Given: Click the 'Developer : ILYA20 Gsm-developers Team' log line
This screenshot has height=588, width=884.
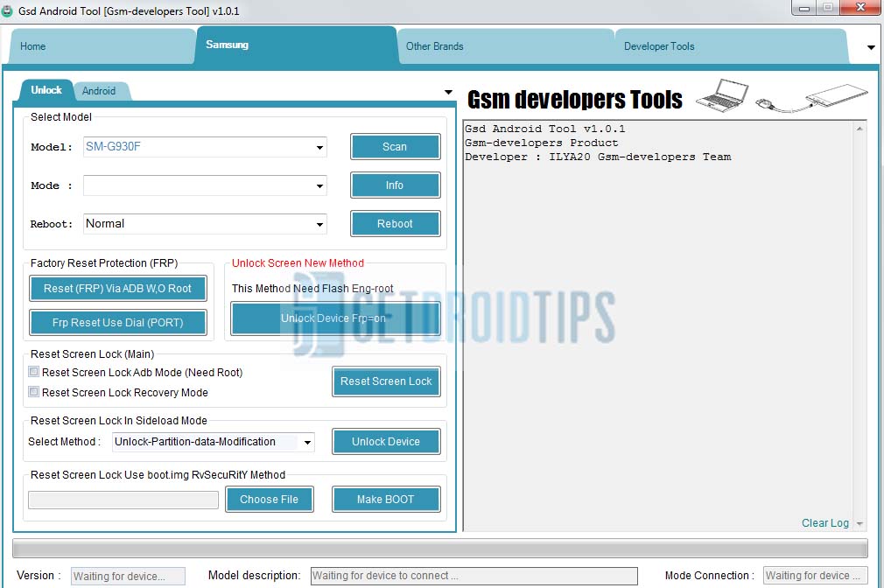Looking at the screenshot, I should tap(598, 157).
